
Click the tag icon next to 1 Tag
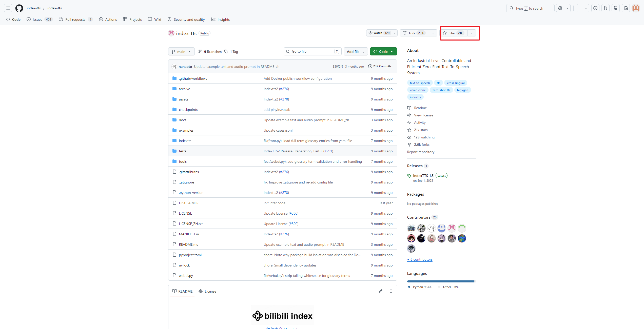pos(226,52)
